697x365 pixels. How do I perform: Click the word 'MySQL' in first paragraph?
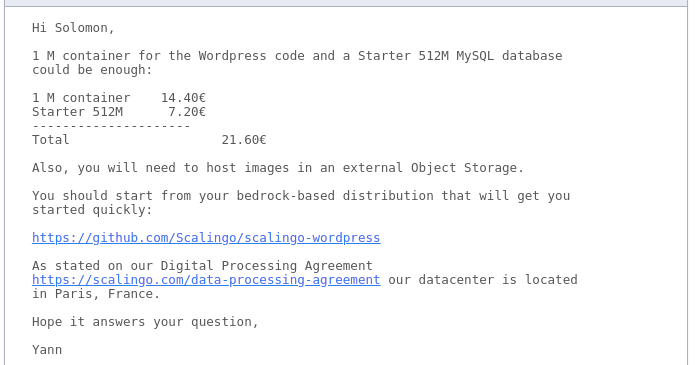(x=475, y=56)
